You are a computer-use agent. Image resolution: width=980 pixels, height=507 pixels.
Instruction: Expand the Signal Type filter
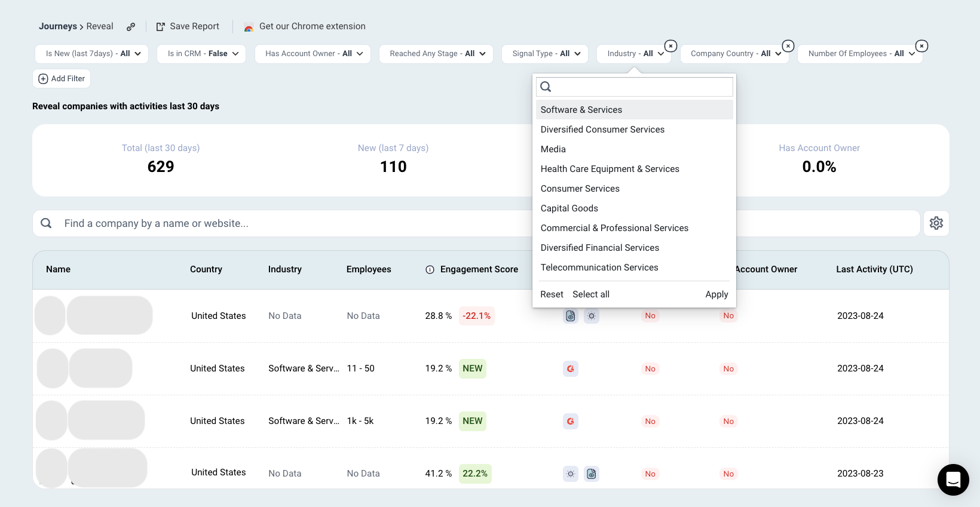(x=545, y=54)
